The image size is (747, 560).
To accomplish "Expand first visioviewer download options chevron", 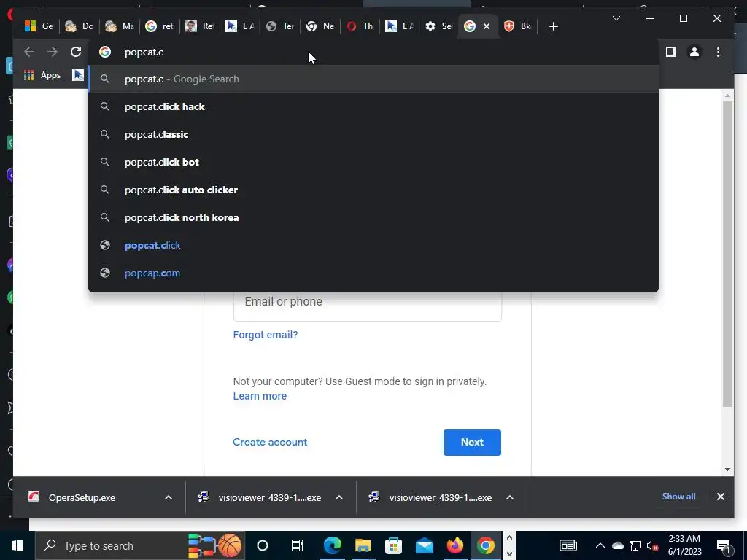I will tap(338, 497).
